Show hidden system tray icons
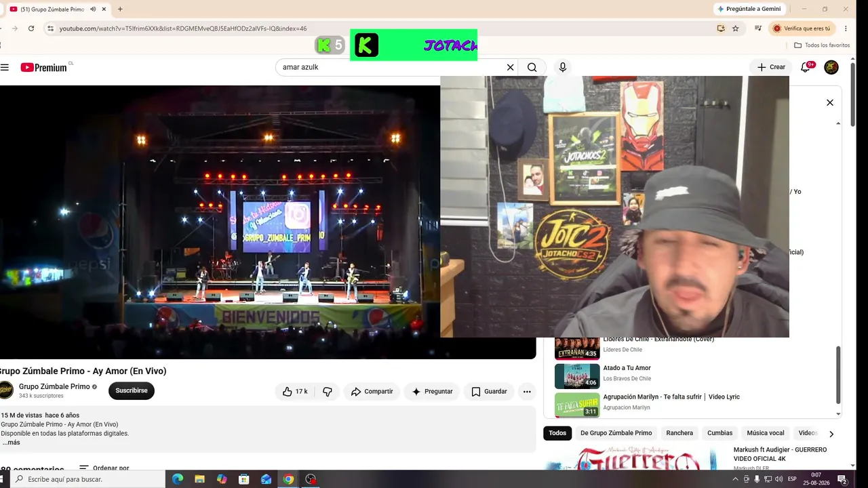The image size is (868, 488). coord(736,479)
